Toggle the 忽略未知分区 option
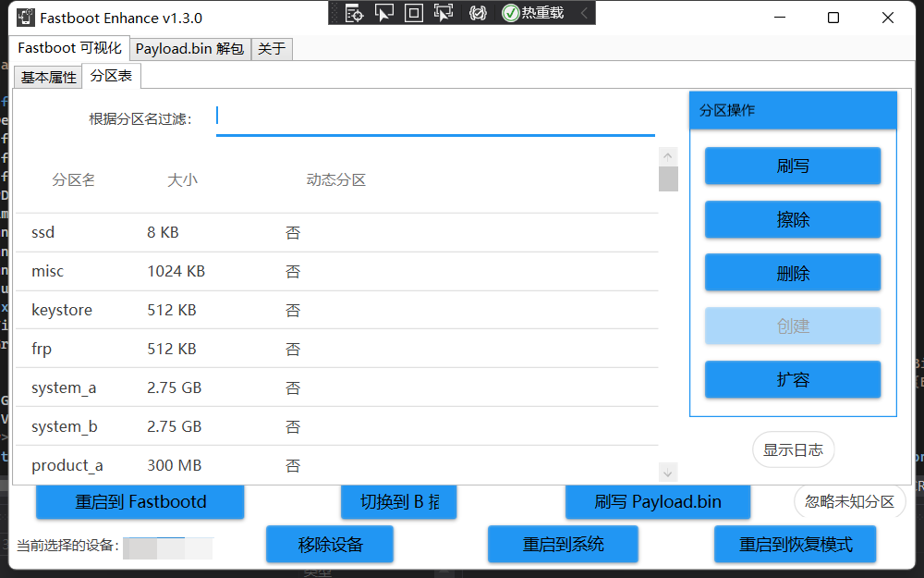The image size is (924, 578). [x=850, y=501]
